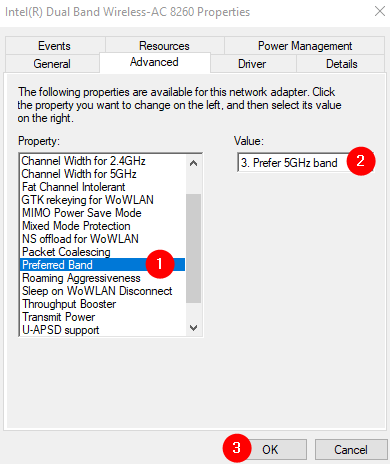
Task: Switch to the Events tab
Action: 55,46
